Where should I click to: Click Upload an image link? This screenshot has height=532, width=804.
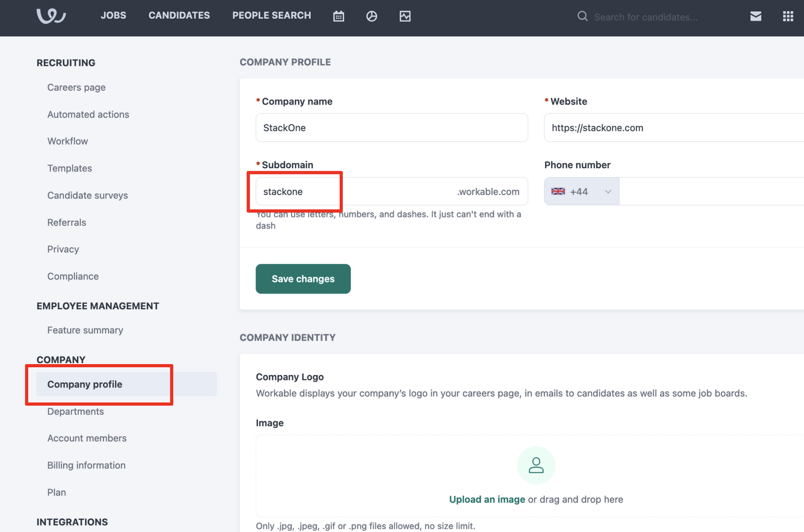(x=487, y=499)
